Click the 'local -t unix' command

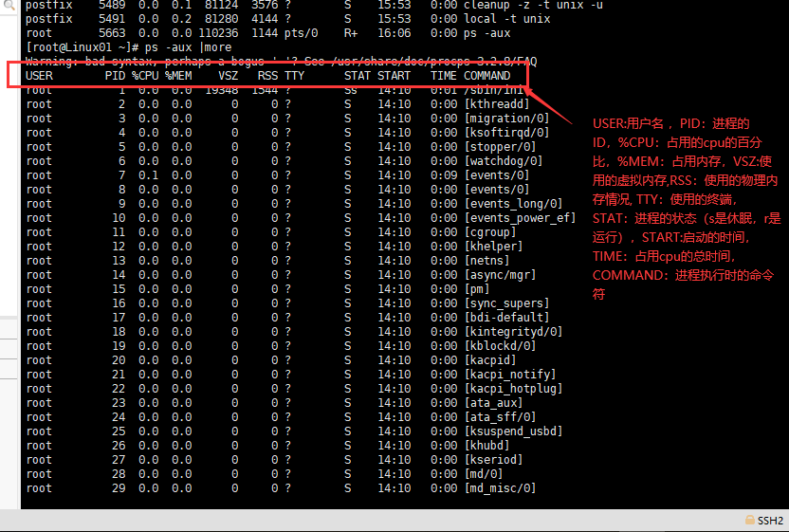click(507, 19)
